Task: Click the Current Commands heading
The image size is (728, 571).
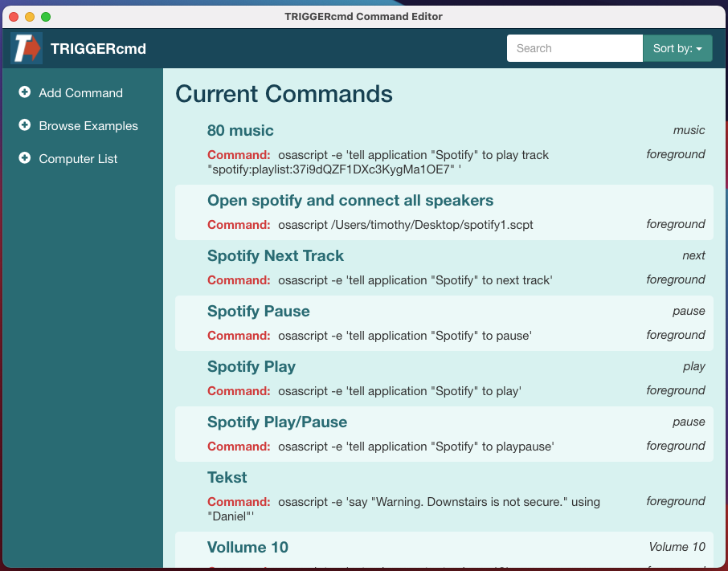Action: pyautogui.click(x=284, y=94)
